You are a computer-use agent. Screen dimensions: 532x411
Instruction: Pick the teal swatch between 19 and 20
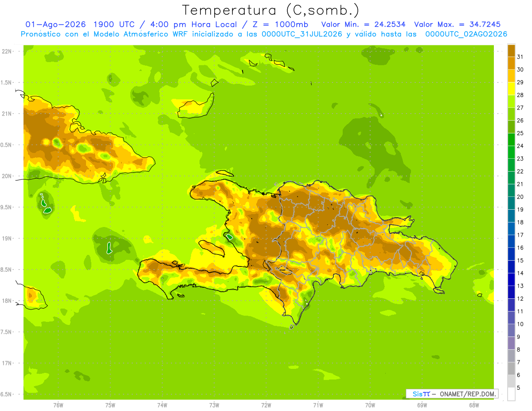click(511, 203)
